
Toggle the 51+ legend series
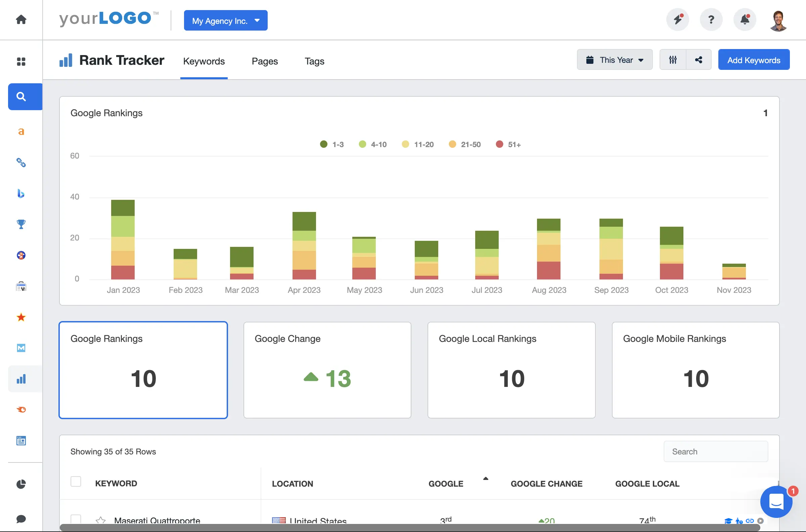tap(508, 144)
